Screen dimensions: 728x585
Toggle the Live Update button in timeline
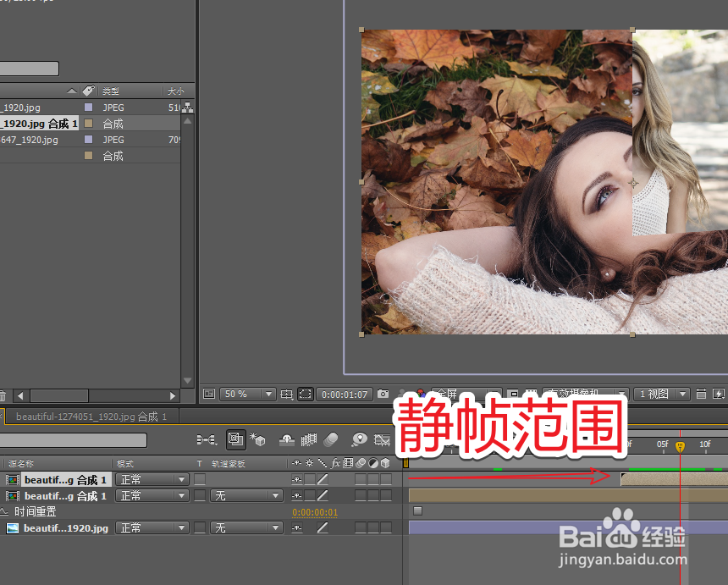pos(236,439)
